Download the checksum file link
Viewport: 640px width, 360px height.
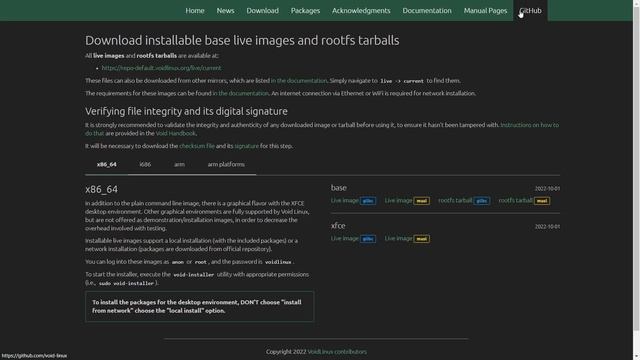197,146
